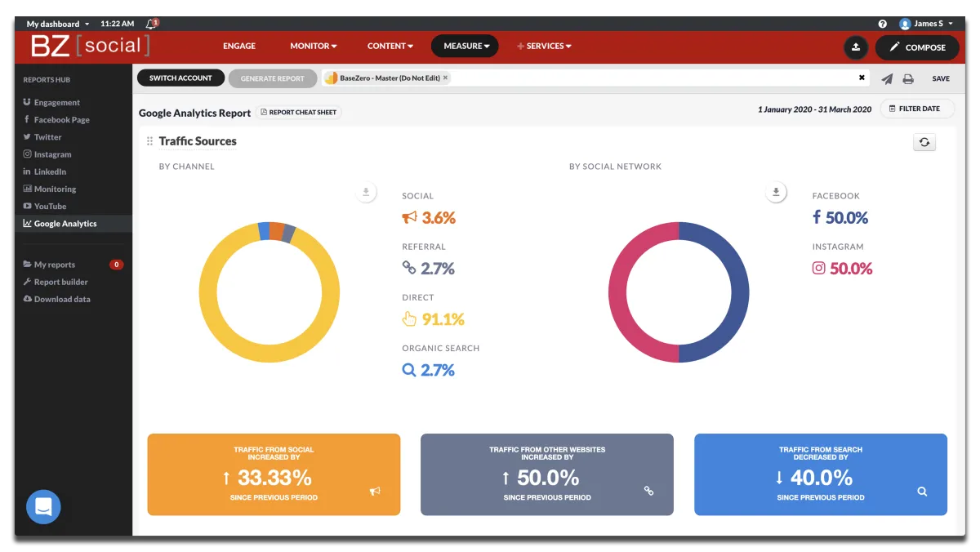Remove BaseZero - Master account tag
The width and height of the screenshot is (980, 552).
click(x=445, y=78)
